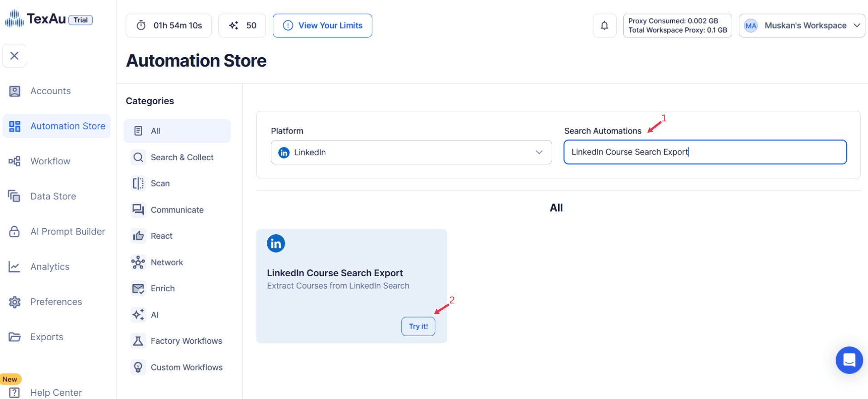Click the LinkedIn Course Search Export title
The image size is (868, 399).
(335, 273)
